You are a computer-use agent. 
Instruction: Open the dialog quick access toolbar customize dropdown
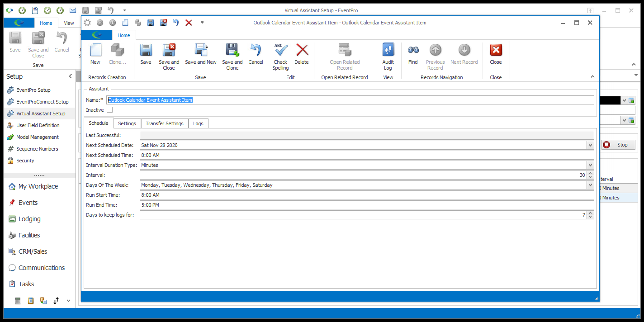click(202, 23)
